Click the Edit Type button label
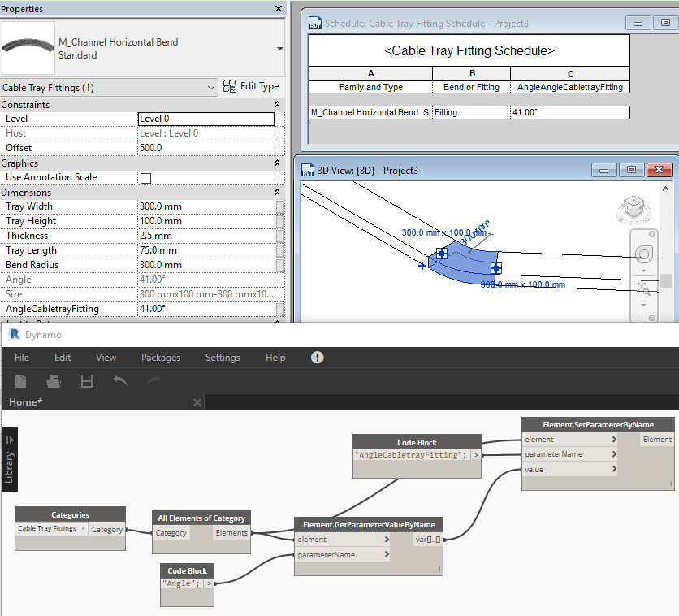This screenshot has height=616, width=679. pyautogui.click(x=259, y=86)
